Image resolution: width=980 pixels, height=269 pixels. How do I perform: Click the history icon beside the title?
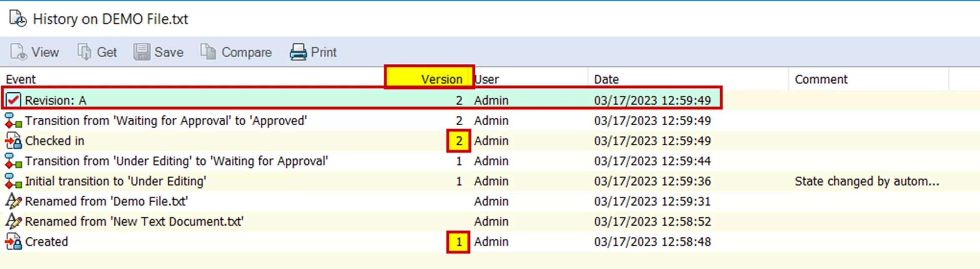click(18, 19)
